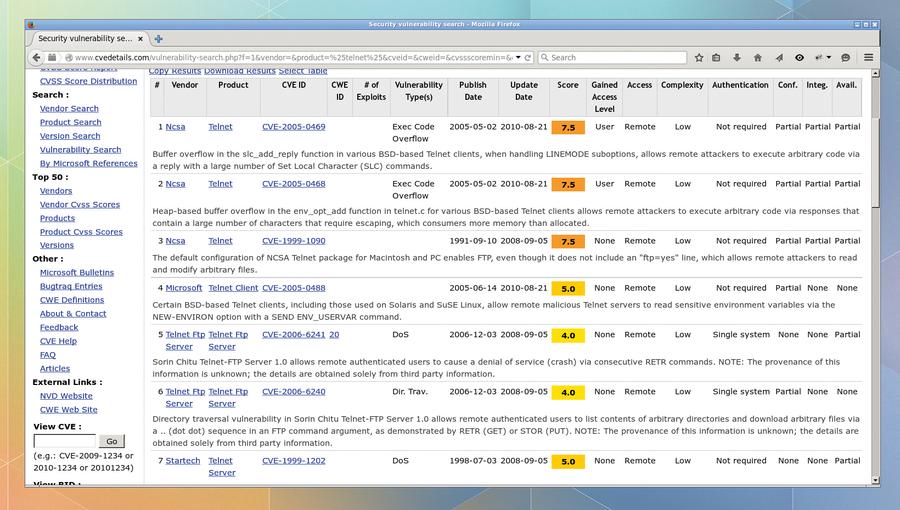
Task: Open CVE Help link
Action: [x=58, y=341]
